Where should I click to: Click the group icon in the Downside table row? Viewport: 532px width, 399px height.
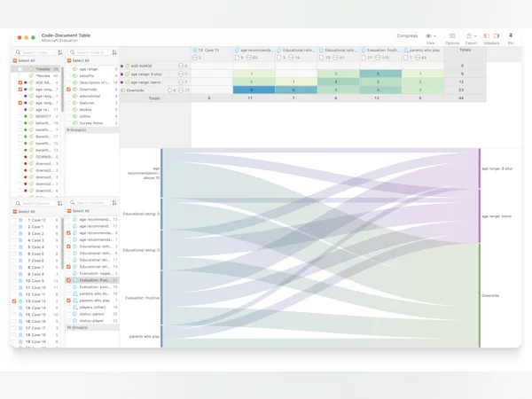(123, 90)
